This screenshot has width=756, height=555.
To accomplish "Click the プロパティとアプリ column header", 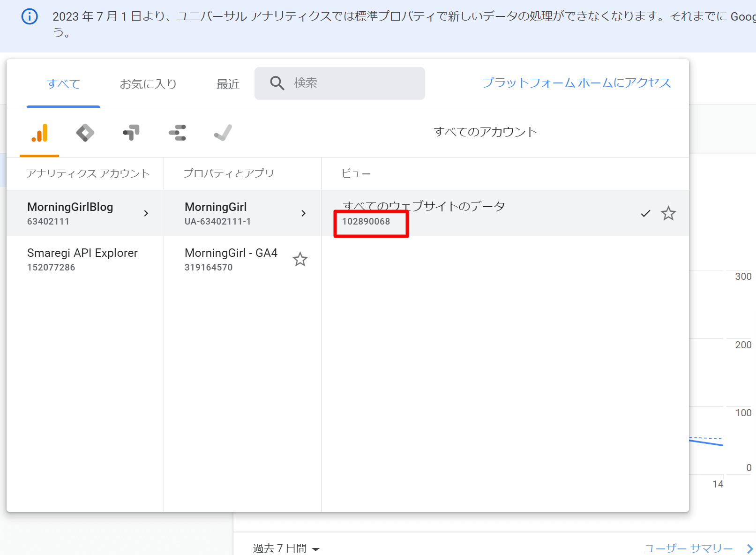I will click(x=229, y=173).
